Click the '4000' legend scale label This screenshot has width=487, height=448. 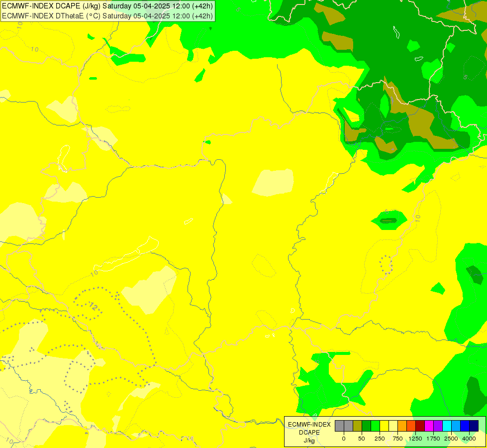[x=469, y=439]
